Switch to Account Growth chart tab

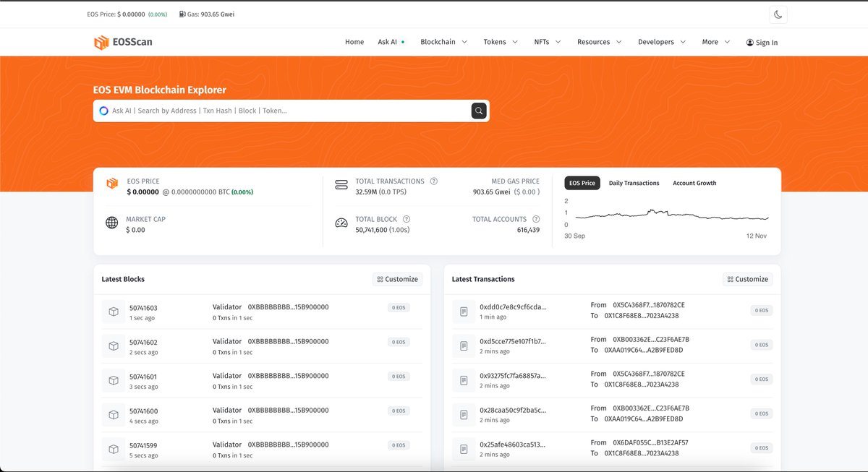694,183
